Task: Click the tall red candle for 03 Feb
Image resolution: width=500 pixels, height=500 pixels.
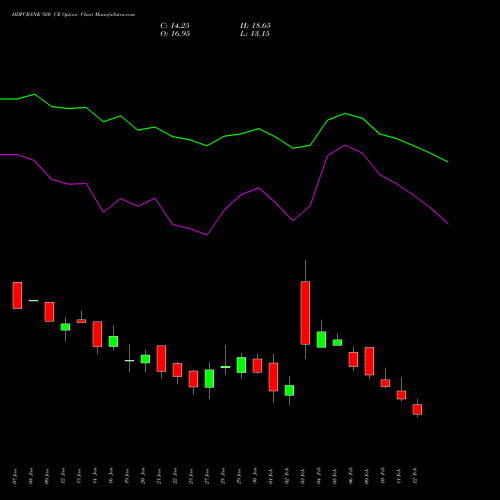Action: pos(305,313)
